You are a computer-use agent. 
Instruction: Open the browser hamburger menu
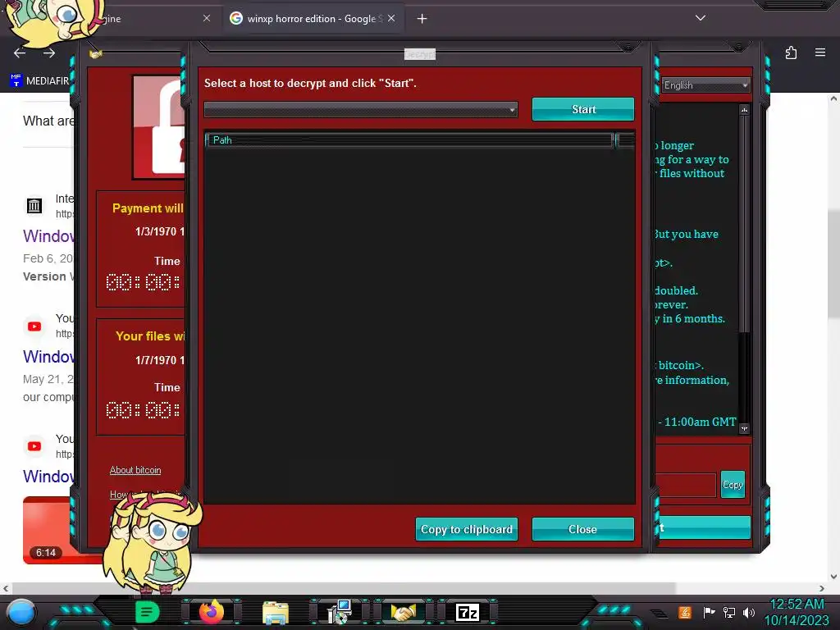coord(820,52)
